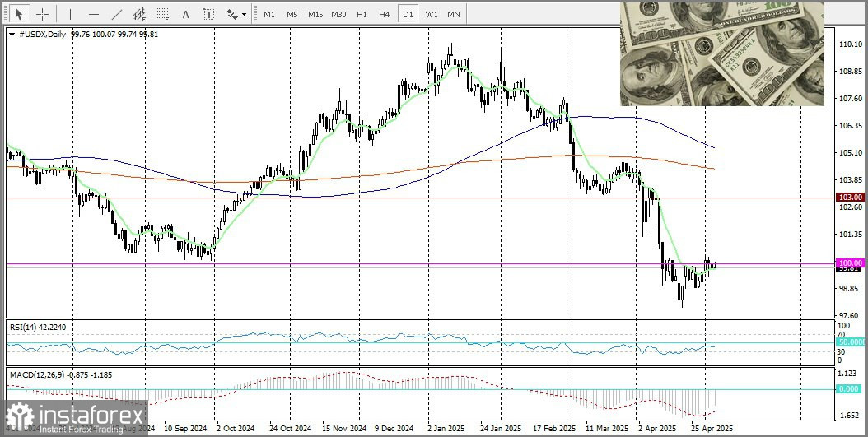Select the text tool A
Screen dimensions: 868x437
(185, 14)
